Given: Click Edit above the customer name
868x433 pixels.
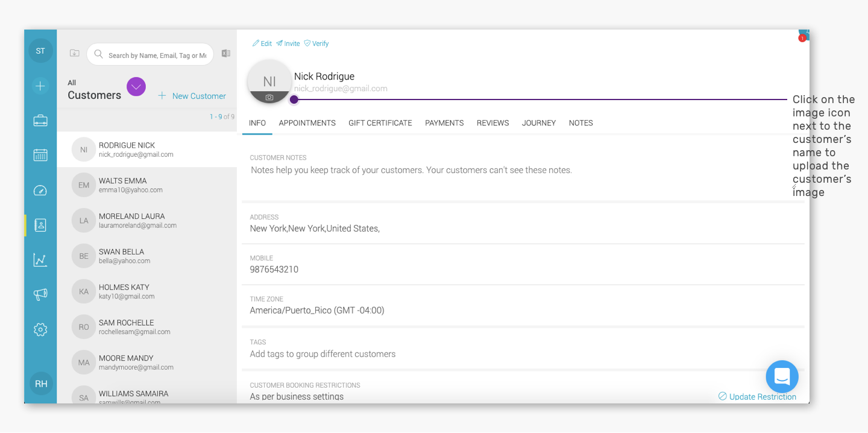Looking at the screenshot, I should [x=262, y=43].
